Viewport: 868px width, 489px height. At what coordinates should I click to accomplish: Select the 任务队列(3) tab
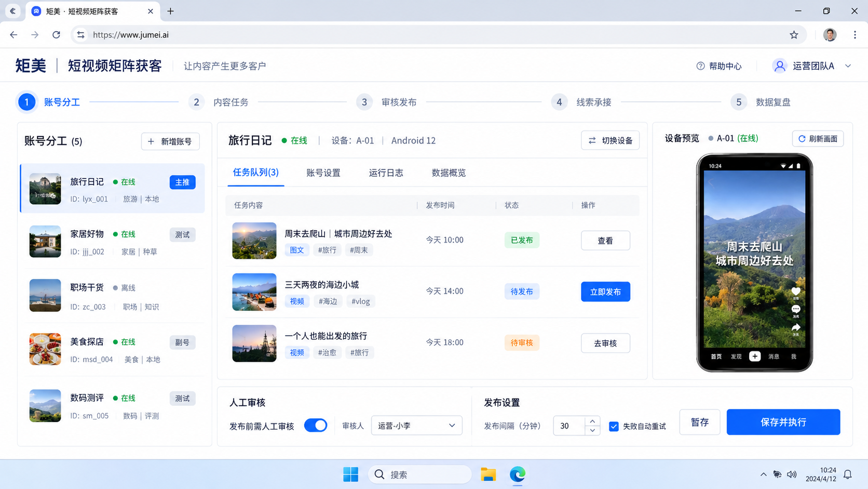click(255, 173)
